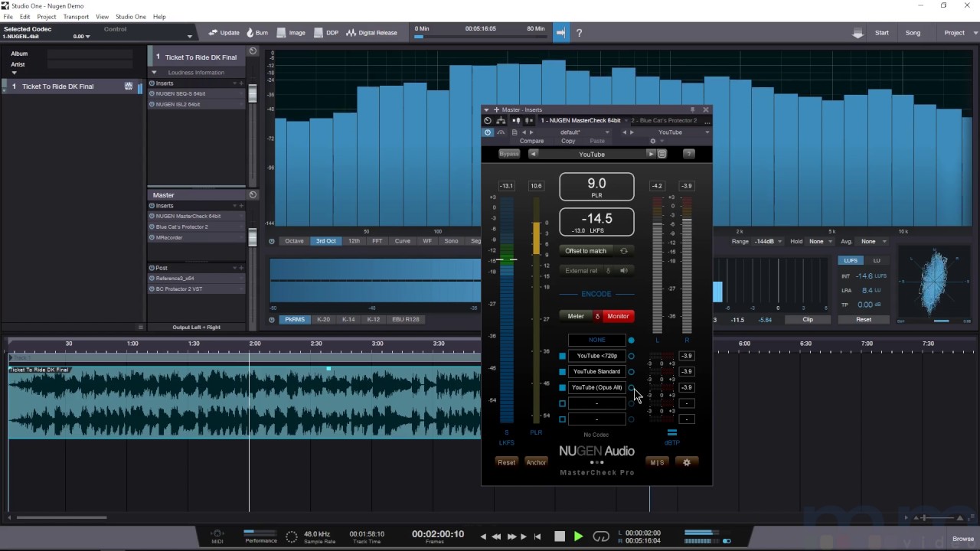Select YouTube (Opus Alt) monitor radio button
980x551 pixels.
(631, 388)
